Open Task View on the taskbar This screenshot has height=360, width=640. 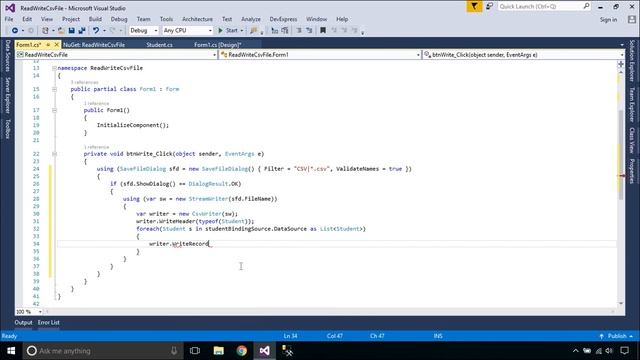195,351
